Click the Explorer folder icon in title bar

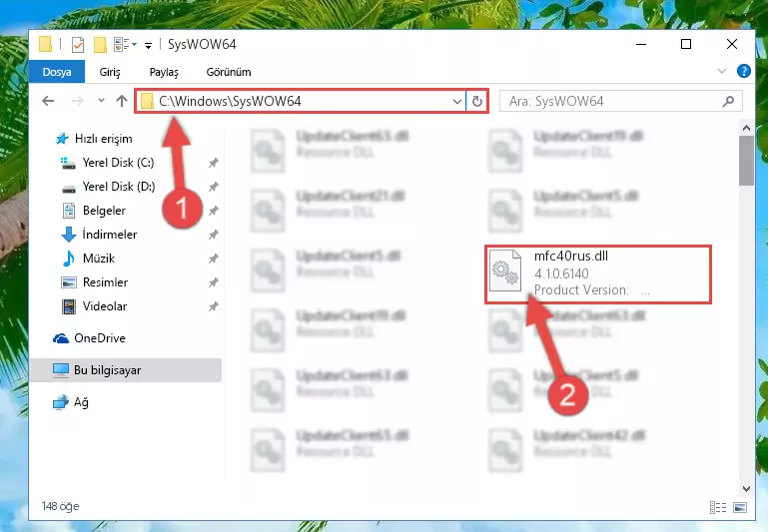point(45,45)
